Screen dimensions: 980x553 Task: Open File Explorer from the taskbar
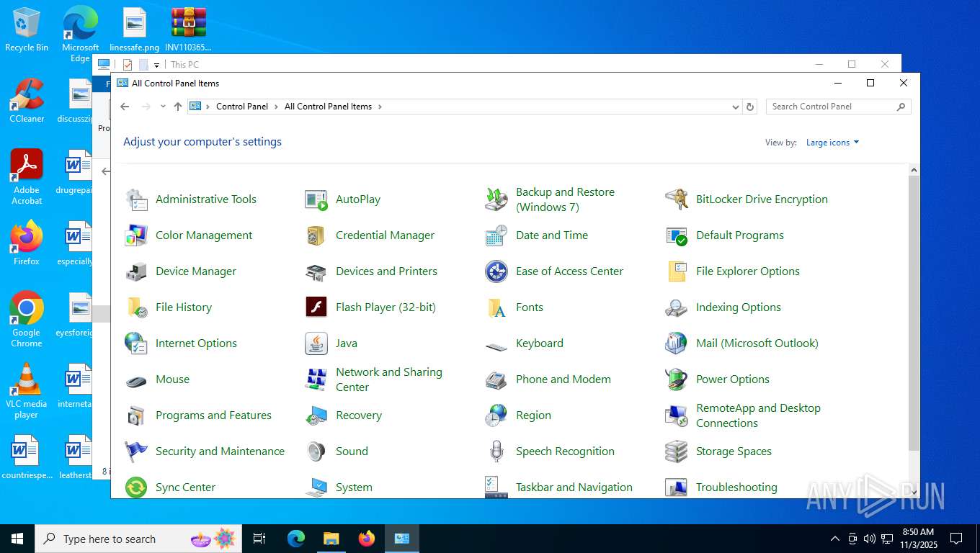pyautogui.click(x=331, y=539)
